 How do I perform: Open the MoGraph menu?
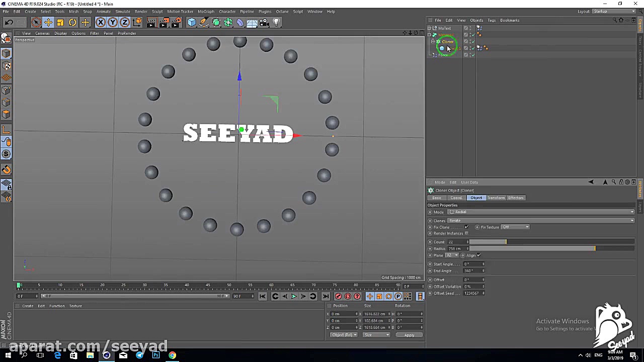point(206,11)
